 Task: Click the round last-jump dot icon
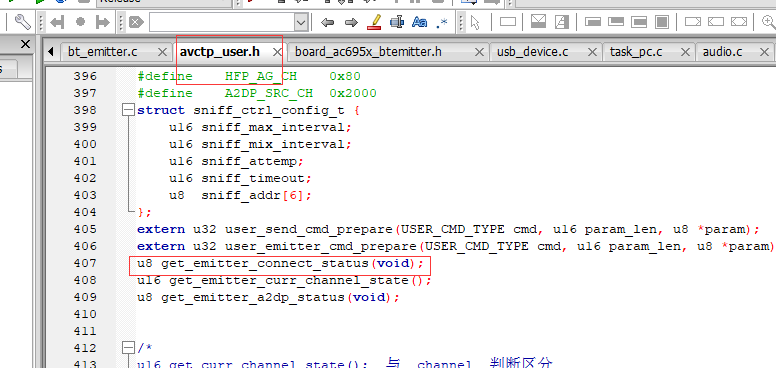80,22
